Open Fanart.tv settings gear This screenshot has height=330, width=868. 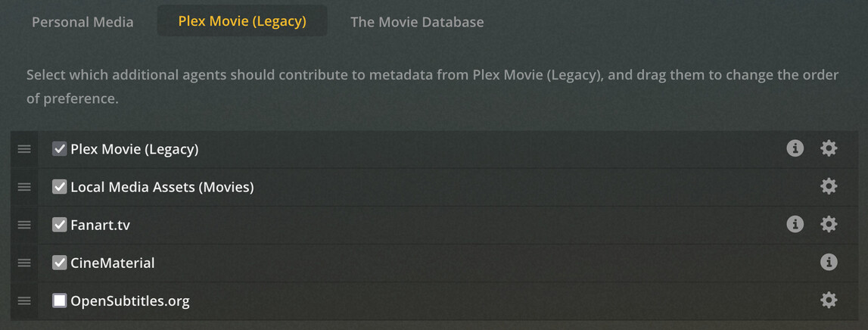(x=829, y=224)
